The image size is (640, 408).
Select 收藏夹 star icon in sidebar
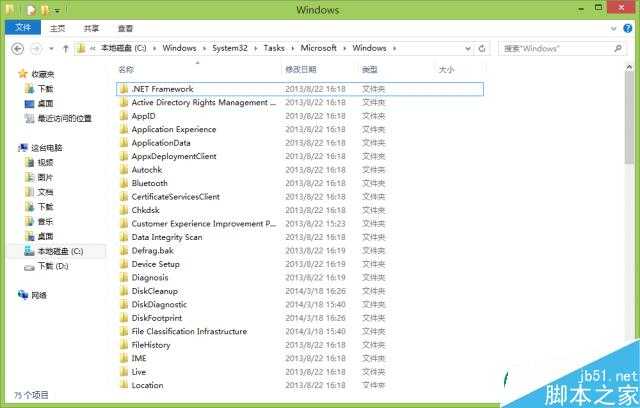coord(23,74)
